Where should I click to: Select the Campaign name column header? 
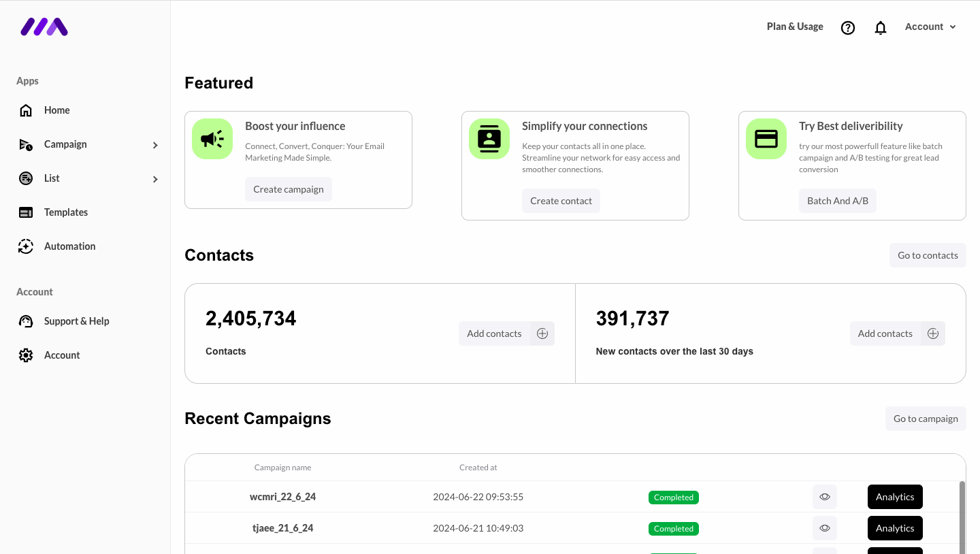(282, 467)
